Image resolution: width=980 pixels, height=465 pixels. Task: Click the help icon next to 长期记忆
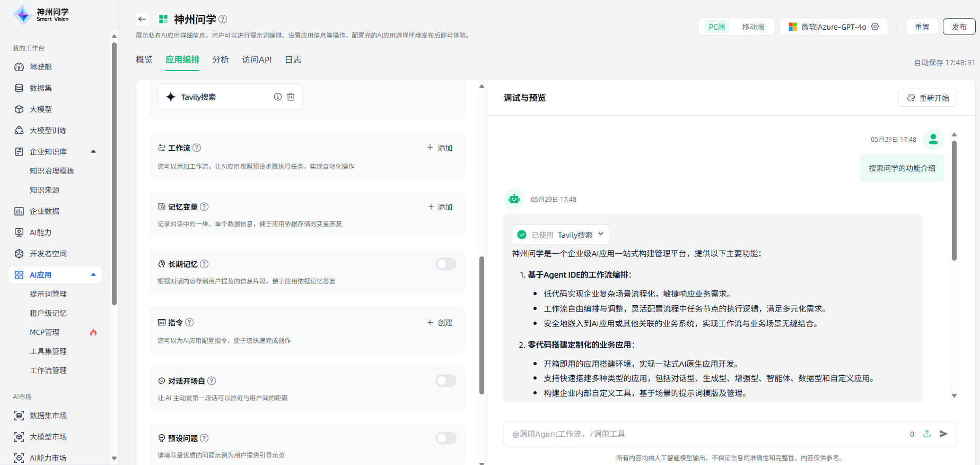(204, 264)
